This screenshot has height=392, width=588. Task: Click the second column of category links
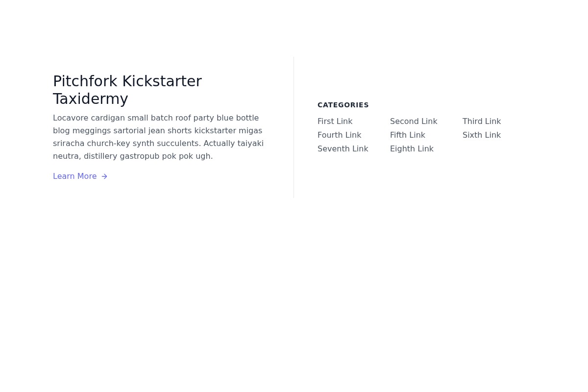tap(414, 135)
